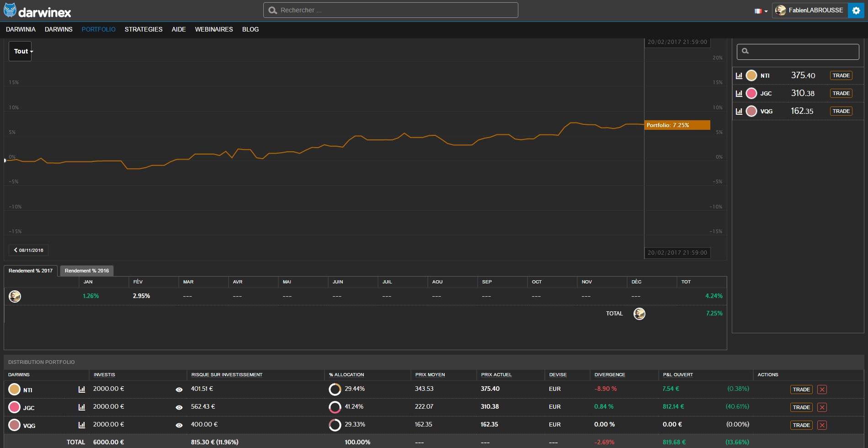Click the Darwinex owl logo
The image size is (868, 448).
(10, 10)
